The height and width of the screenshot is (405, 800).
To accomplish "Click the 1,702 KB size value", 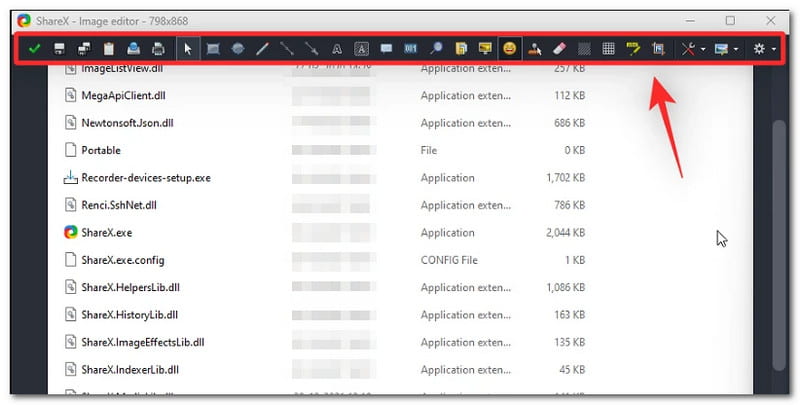I will 565,178.
